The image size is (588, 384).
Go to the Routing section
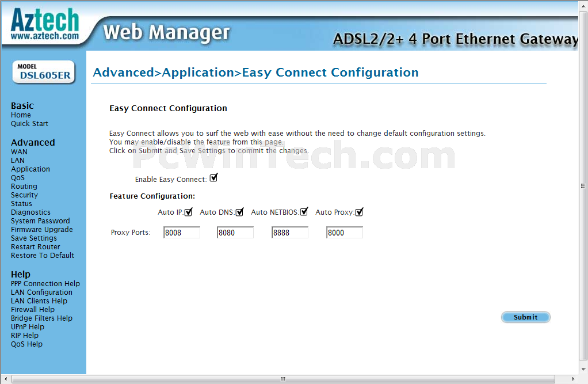tap(24, 186)
